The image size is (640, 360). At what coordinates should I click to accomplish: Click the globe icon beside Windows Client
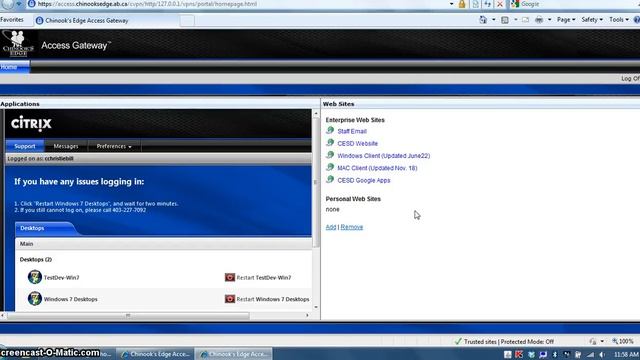tap(330, 155)
